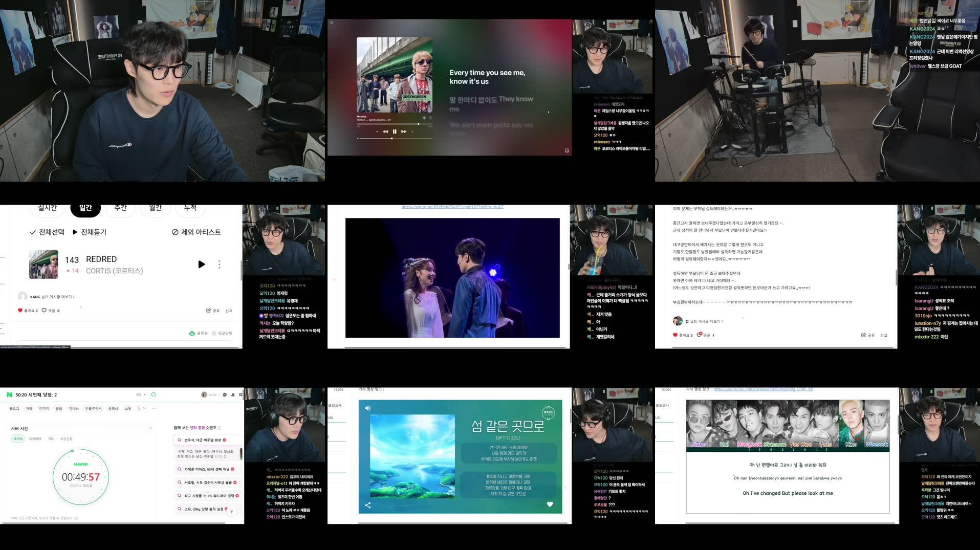Image resolution: width=980 pixels, height=550 pixels.
Task: Open comments on the KANG post
Action: [x=51, y=311]
